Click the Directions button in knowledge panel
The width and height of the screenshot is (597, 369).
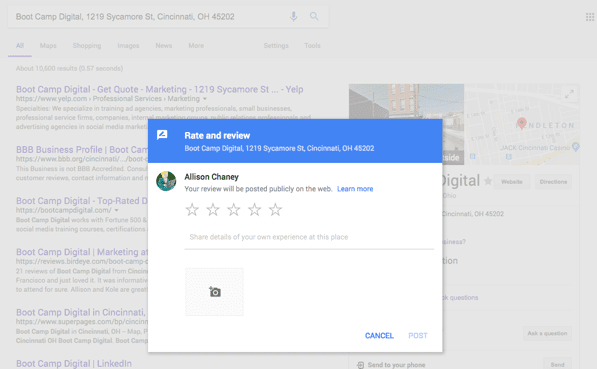553,182
